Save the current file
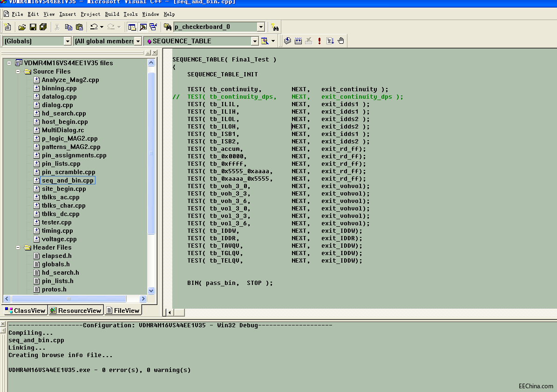Image resolution: width=557 pixels, height=392 pixels. [33, 27]
